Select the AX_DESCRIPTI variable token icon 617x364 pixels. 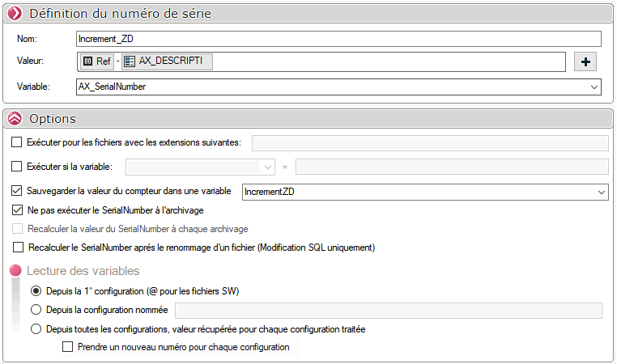pyautogui.click(x=130, y=61)
